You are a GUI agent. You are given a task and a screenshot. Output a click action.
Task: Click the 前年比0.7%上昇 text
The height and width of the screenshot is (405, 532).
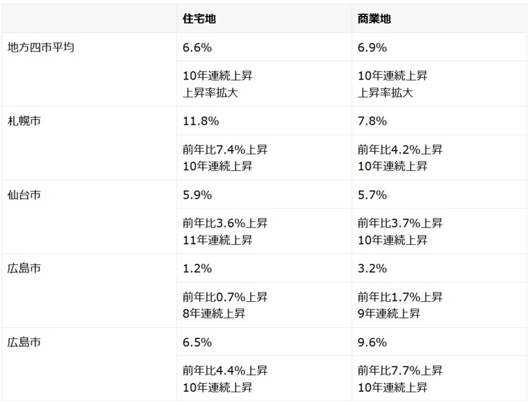click(x=225, y=297)
